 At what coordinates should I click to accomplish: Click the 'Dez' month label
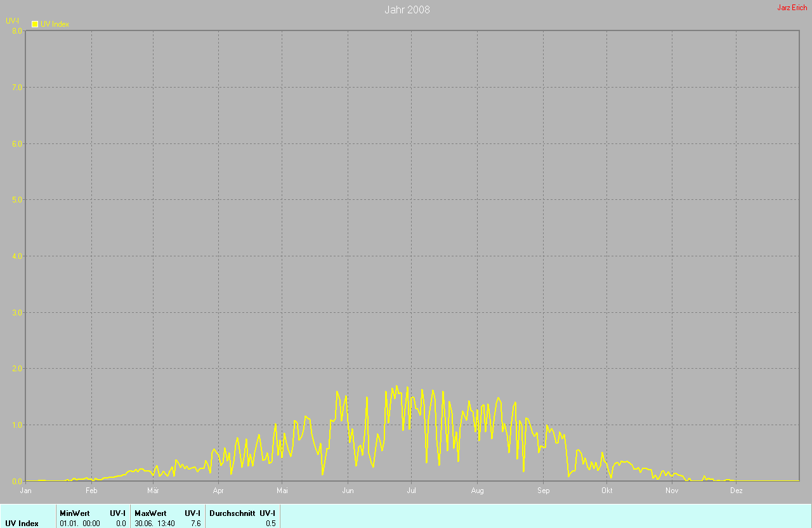coord(737,491)
